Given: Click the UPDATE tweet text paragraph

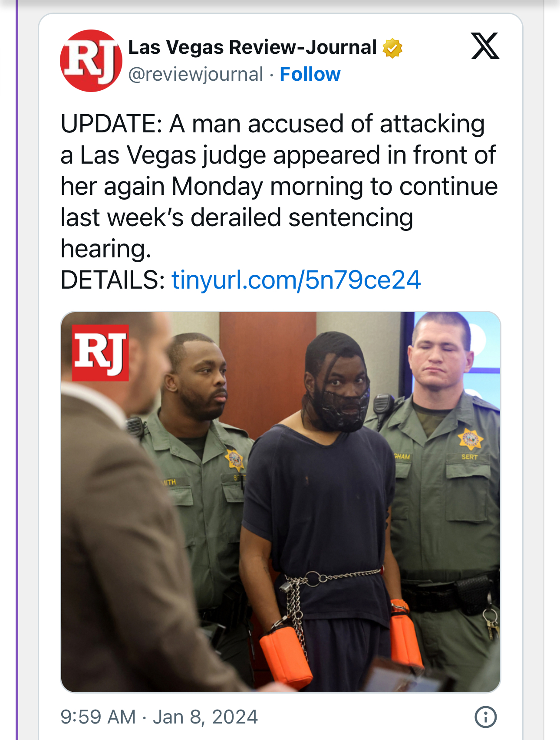Looking at the screenshot, I should coord(279,186).
